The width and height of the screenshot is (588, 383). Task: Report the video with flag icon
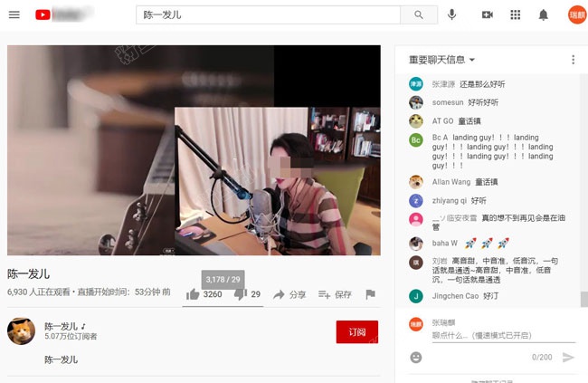point(370,294)
